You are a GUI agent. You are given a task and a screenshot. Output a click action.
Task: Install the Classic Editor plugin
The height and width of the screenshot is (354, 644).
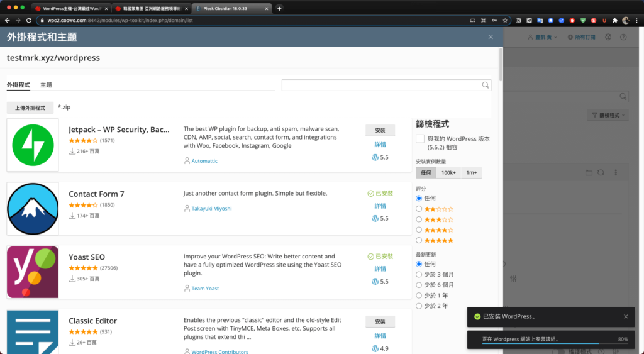tap(380, 321)
